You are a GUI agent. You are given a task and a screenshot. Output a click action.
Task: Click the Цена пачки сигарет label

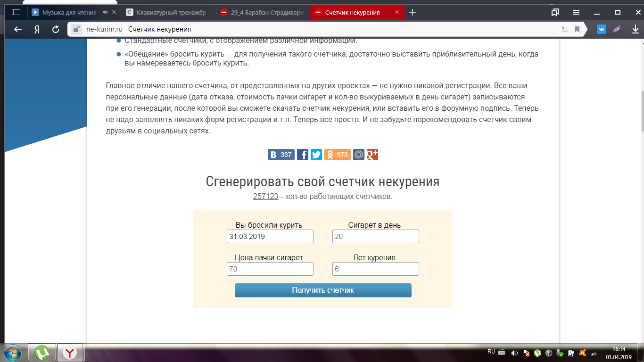(x=269, y=258)
